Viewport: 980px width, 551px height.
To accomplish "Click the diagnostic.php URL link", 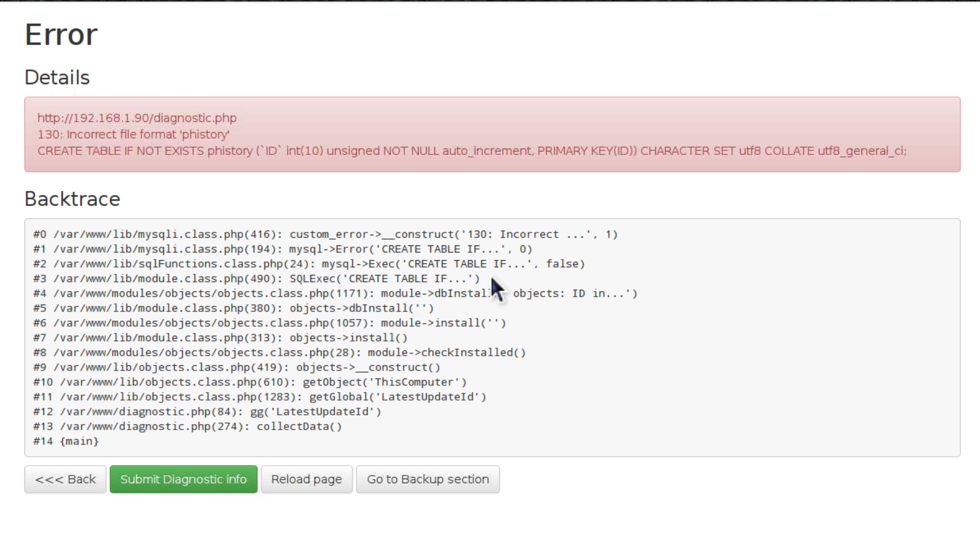I will click(x=137, y=118).
